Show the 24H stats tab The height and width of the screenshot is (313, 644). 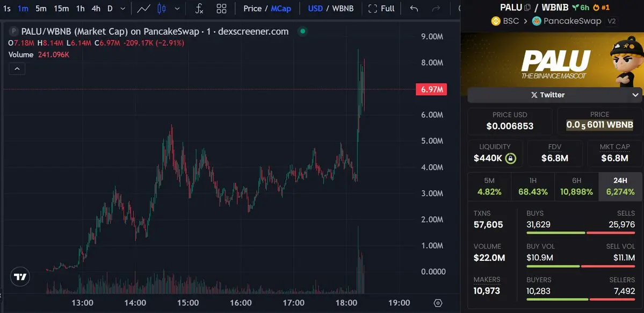620,186
